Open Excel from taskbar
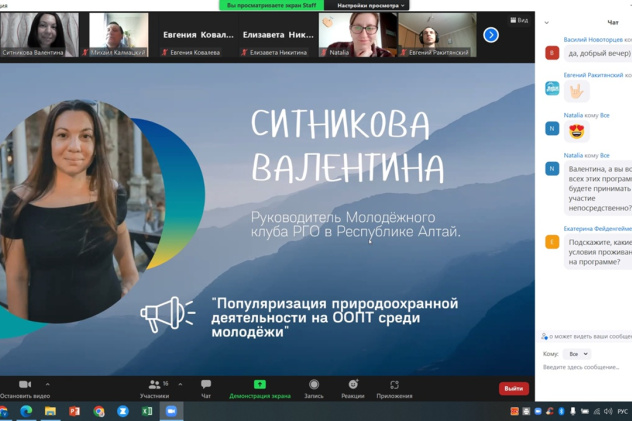 (x=147, y=411)
